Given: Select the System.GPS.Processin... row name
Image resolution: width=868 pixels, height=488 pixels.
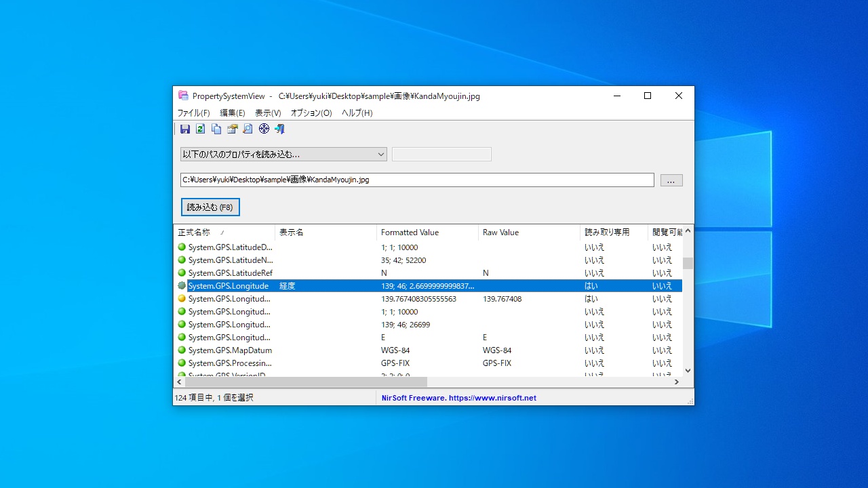Looking at the screenshot, I should (x=230, y=363).
